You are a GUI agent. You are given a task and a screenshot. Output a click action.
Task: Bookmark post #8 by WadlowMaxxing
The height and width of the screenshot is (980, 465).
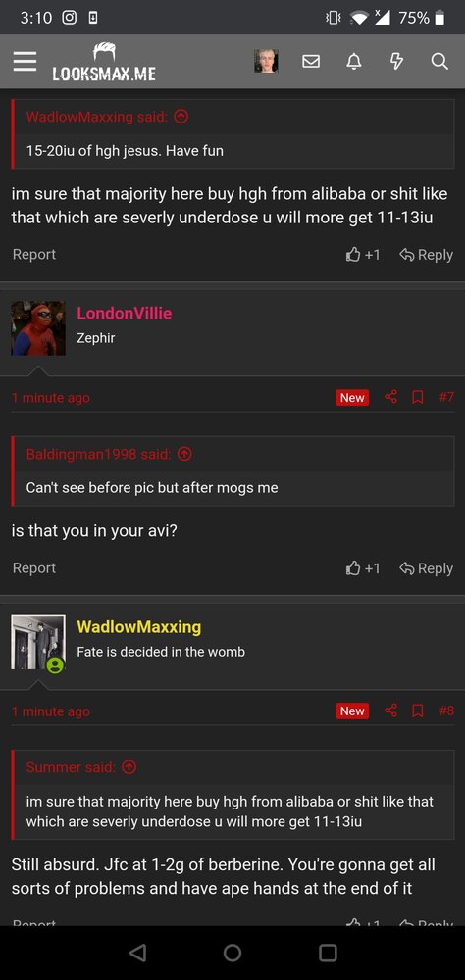pos(418,710)
